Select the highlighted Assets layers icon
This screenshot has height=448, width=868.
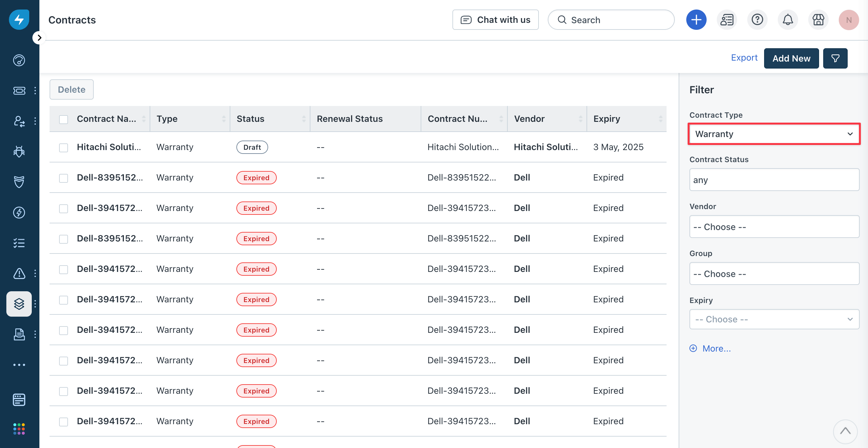click(19, 304)
